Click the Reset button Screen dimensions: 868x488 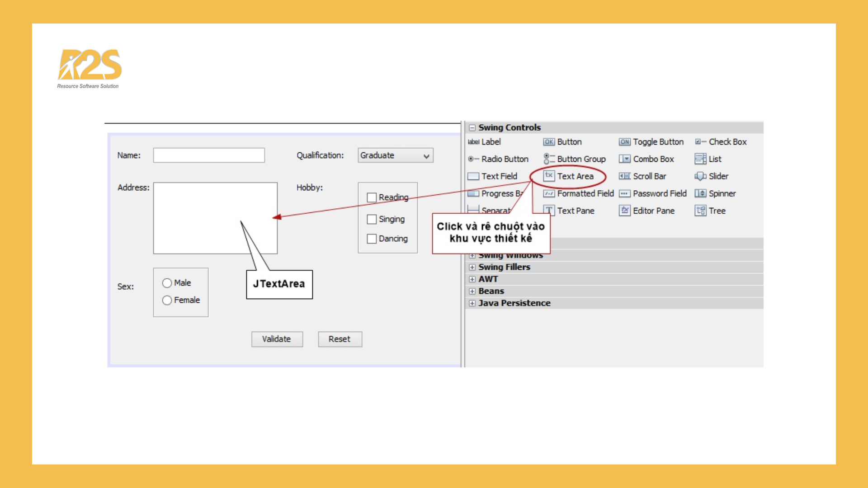340,339
